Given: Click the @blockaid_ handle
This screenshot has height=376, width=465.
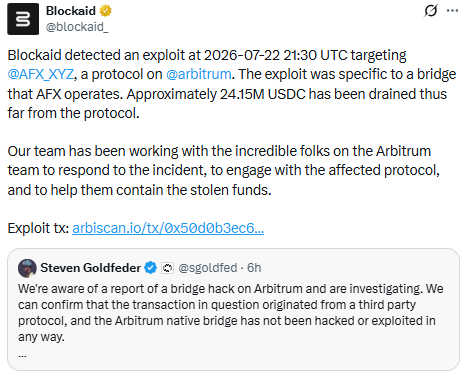Looking at the screenshot, I should [77, 27].
